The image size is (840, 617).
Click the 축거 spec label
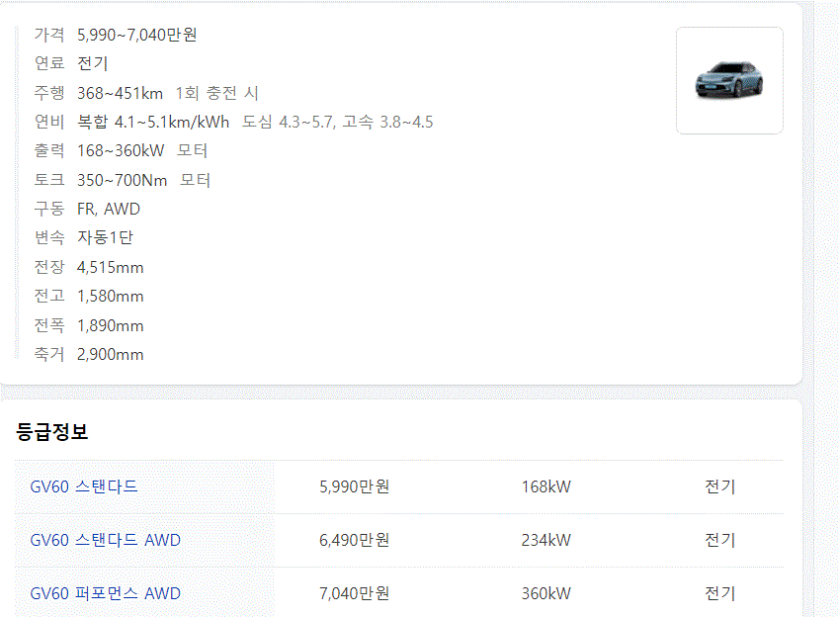pyautogui.click(x=49, y=355)
